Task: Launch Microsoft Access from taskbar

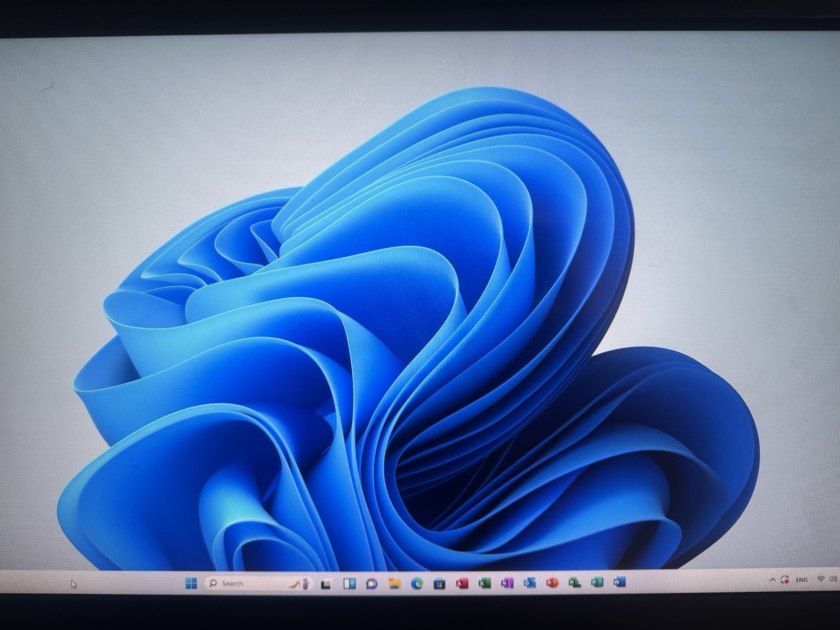Action: (x=462, y=583)
